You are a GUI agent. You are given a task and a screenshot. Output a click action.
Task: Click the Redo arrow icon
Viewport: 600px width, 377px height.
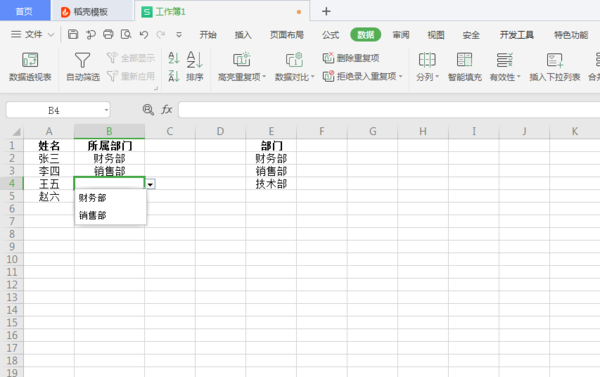161,35
